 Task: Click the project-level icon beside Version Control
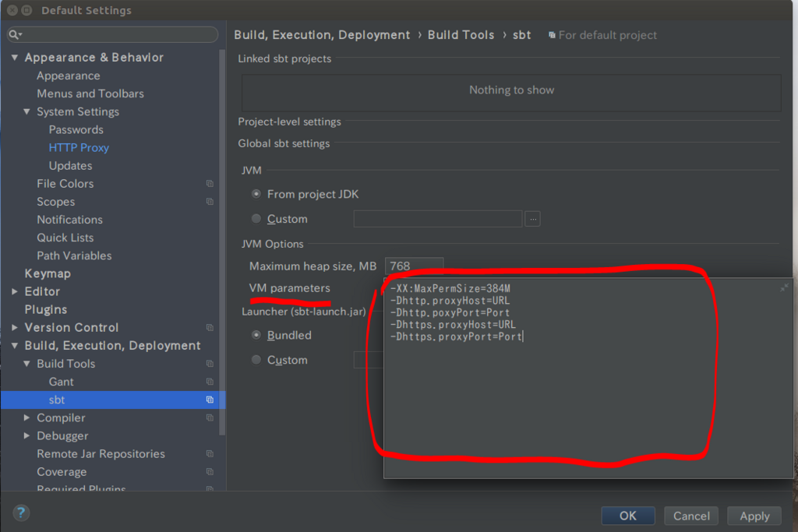click(x=210, y=328)
